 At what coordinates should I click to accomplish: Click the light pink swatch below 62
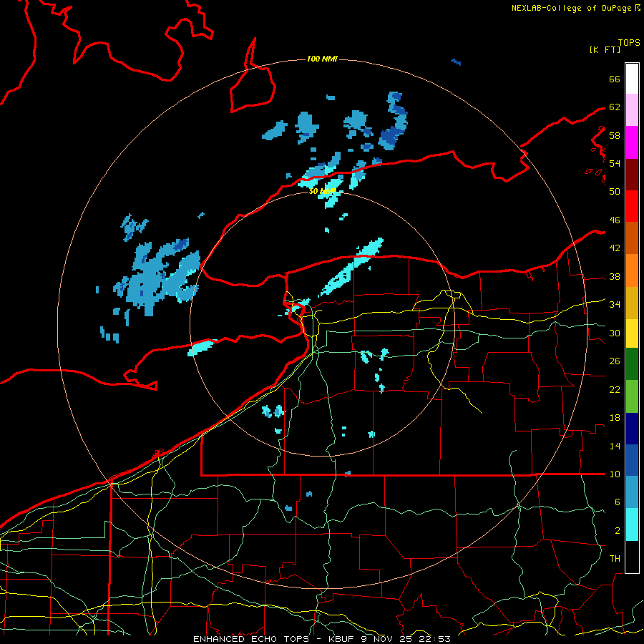click(x=632, y=110)
